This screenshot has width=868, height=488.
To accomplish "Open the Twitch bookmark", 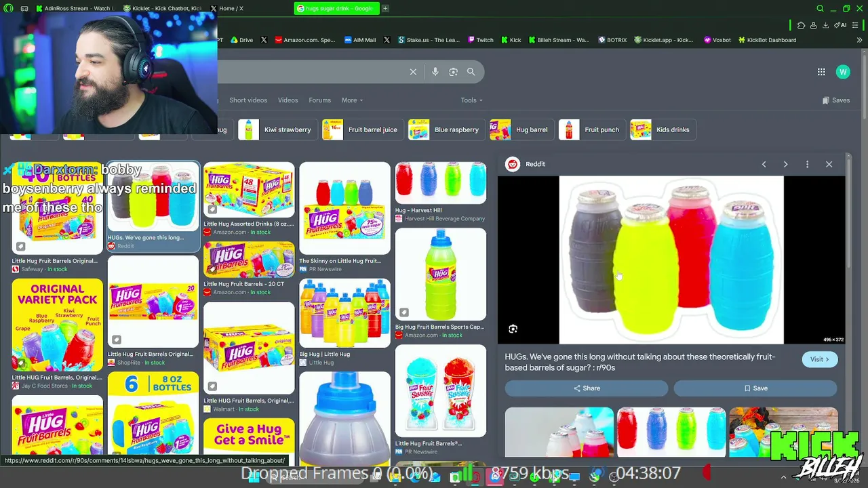I will point(481,40).
